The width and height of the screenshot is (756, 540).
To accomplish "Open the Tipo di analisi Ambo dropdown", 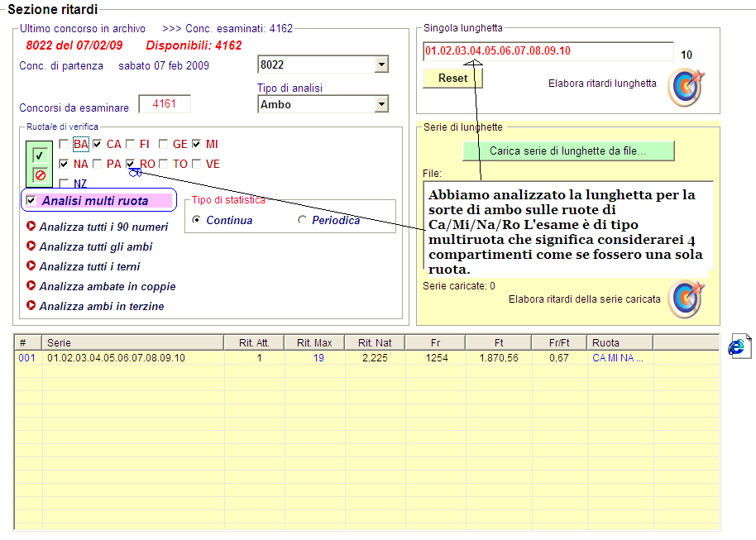I will [x=380, y=104].
